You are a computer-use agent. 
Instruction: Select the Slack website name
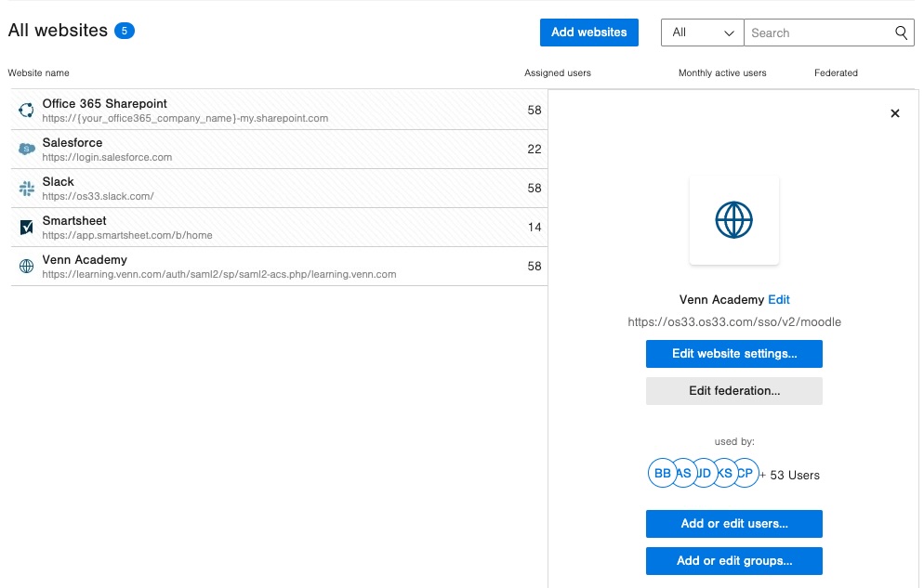[x=58, y=181]
